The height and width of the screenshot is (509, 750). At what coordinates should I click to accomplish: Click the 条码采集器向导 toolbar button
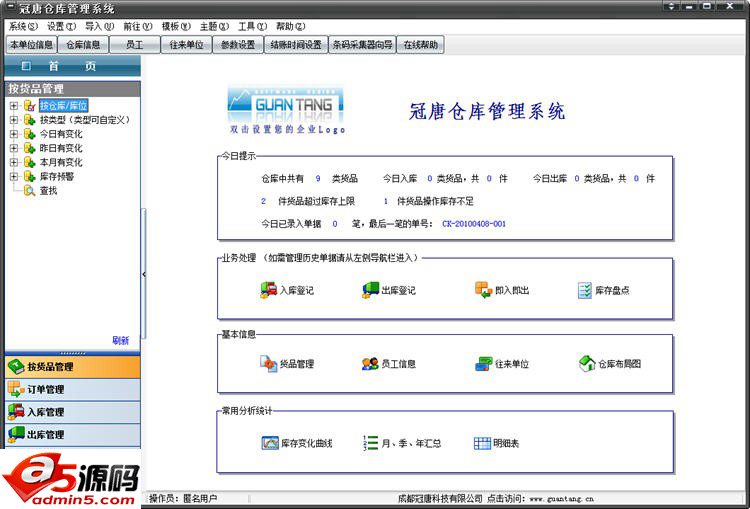point(363,45)
